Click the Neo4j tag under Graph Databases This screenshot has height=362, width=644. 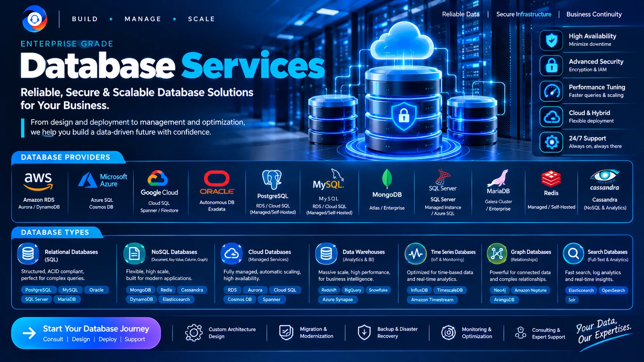[500, 290]
